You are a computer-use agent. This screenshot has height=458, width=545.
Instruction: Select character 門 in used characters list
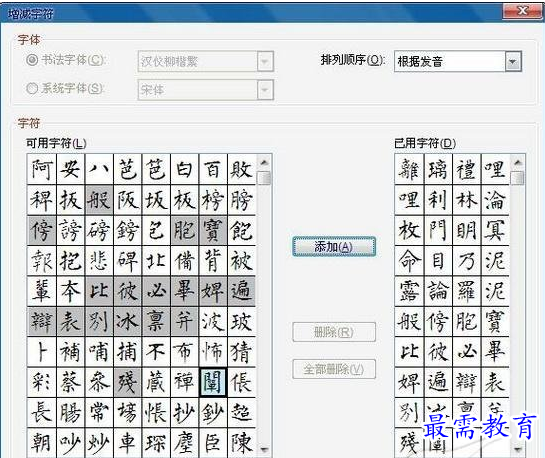[x=438, y=230]
